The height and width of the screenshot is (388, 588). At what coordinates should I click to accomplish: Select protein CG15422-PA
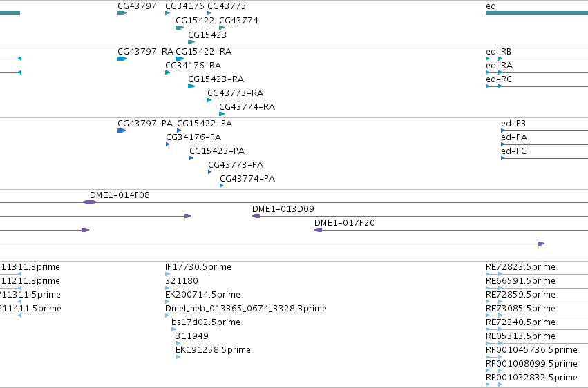[x=205, y=123]
